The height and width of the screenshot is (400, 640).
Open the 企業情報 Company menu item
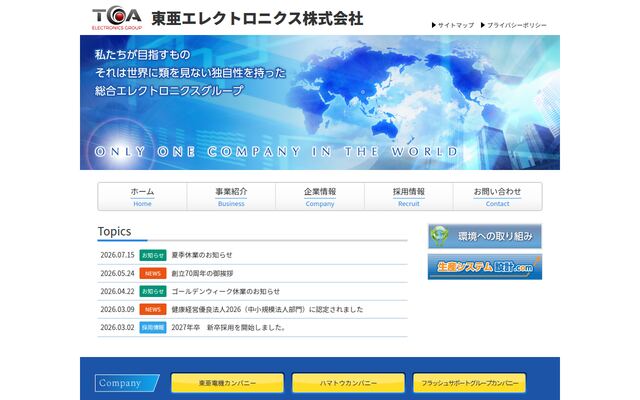pyautogui.click(x=320, y=197)
